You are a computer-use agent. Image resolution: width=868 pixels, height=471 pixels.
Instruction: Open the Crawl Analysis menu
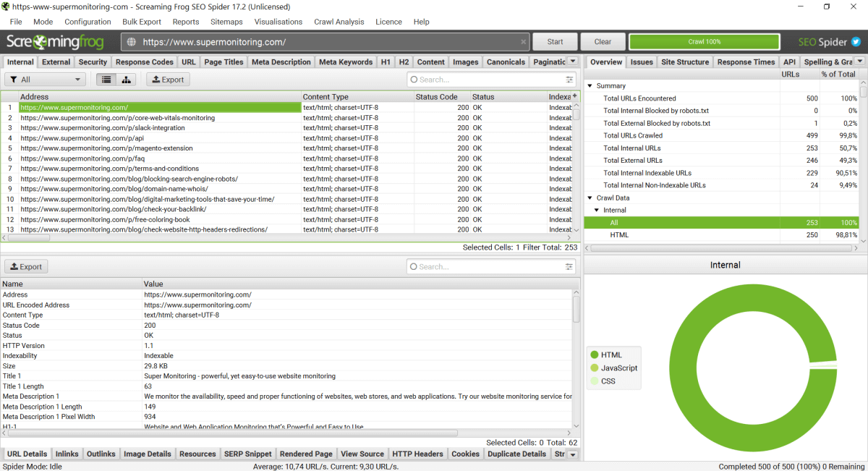tap(339, 22)
